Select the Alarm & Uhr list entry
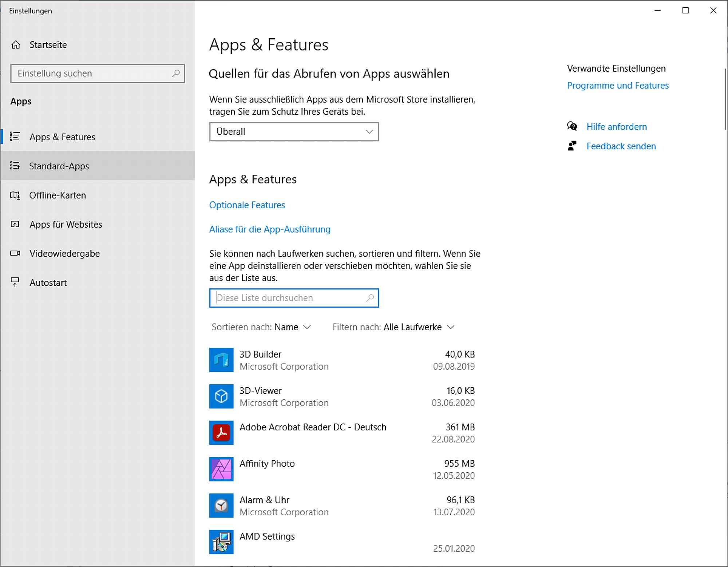The width and height of the screenshot is (728, 567). 342,505
